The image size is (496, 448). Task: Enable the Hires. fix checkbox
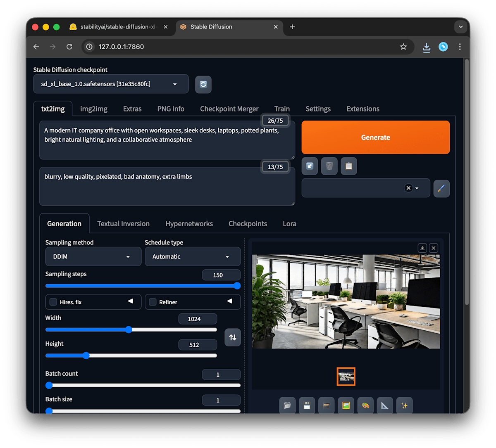pyautogui.click(x=53, y=302)
